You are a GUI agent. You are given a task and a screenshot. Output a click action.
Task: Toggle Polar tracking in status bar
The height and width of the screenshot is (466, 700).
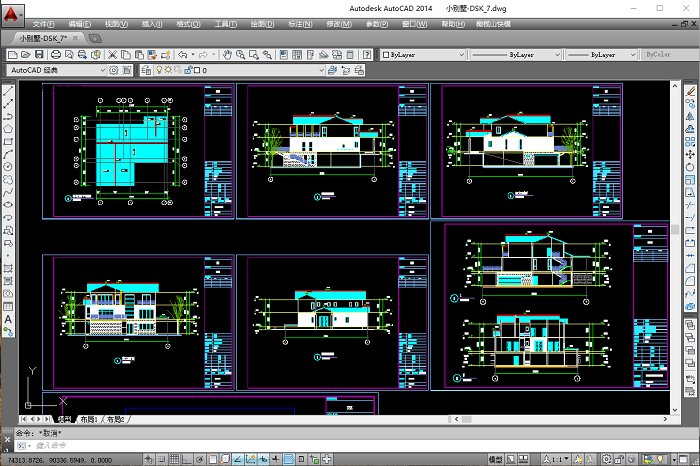tap(200, 459)
